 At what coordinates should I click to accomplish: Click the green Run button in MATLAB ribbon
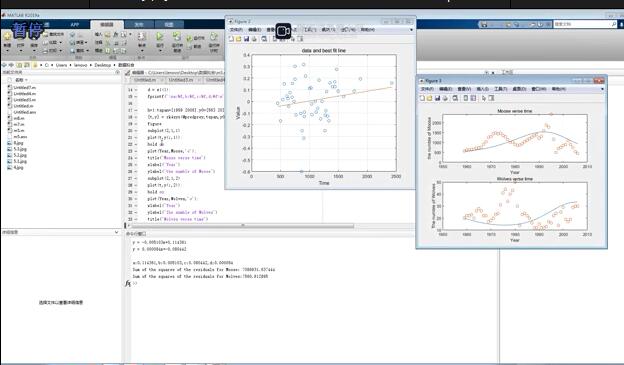point(160,37)
